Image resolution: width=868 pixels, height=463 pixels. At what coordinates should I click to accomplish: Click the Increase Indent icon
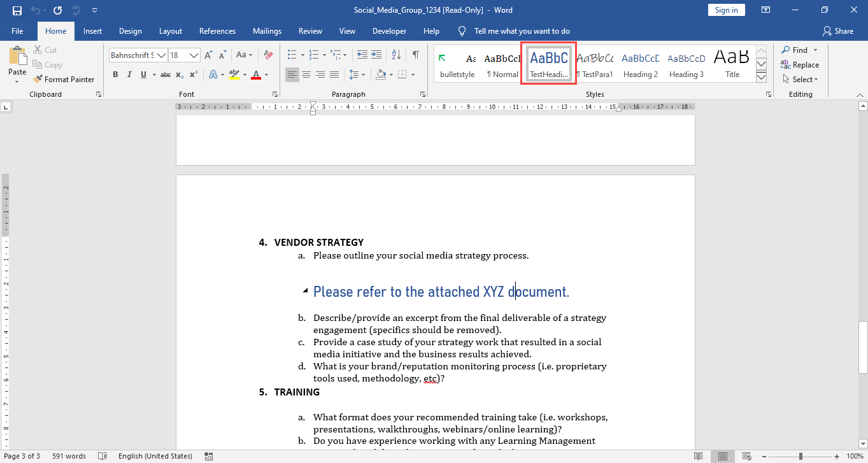(x=376, y=55)
